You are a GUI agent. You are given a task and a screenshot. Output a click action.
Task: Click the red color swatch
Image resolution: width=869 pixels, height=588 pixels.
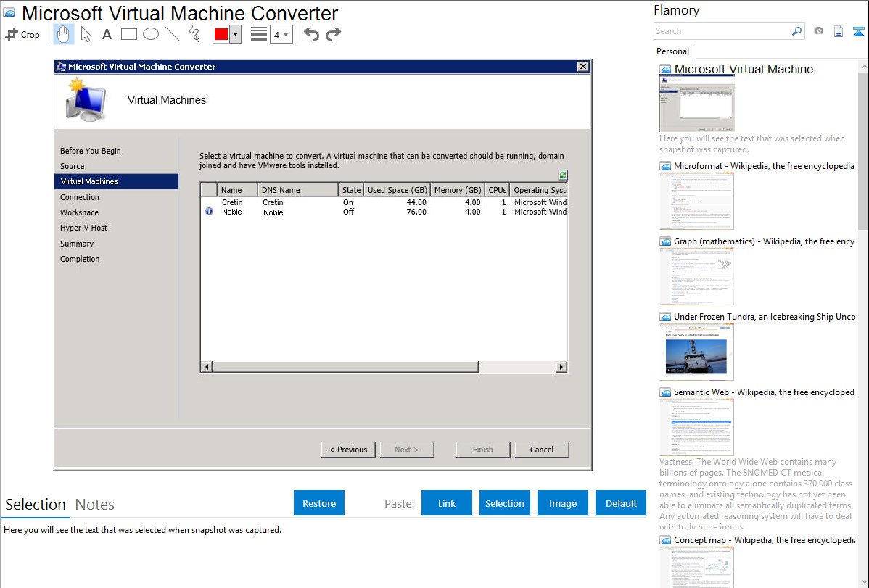tap(221, 34)
